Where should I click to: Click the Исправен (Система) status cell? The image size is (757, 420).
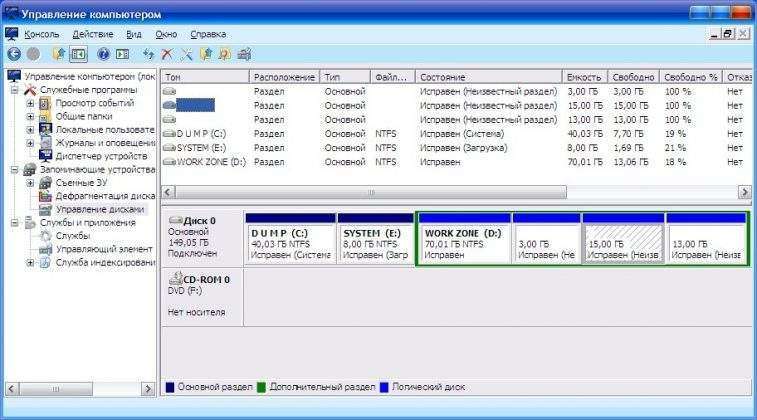coord(462,134)
